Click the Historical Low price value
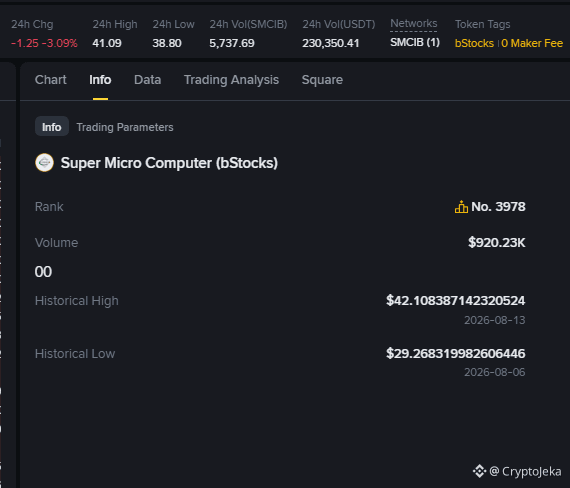Image resolution: width=570 pixels, height=488 pixels. click(x=455, y=353)
